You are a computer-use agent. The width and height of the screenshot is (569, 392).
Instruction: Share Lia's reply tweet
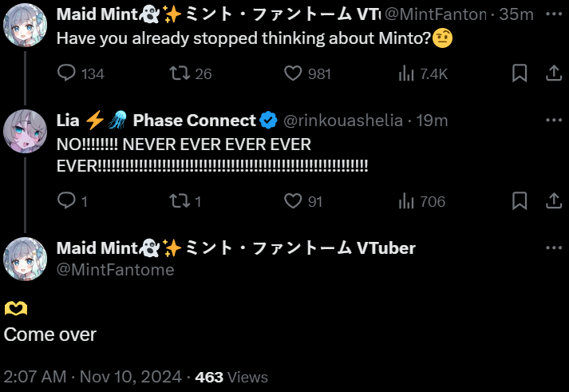(x=553, y=201)
